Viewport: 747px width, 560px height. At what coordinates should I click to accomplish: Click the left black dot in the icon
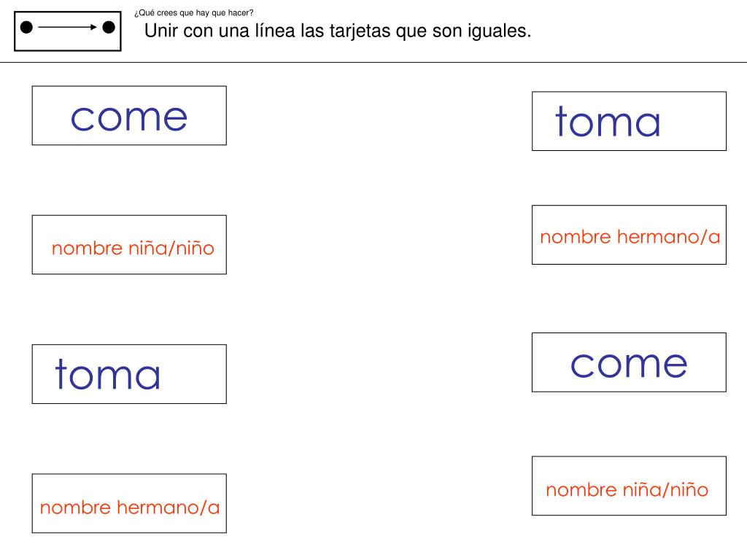point(26,28)
